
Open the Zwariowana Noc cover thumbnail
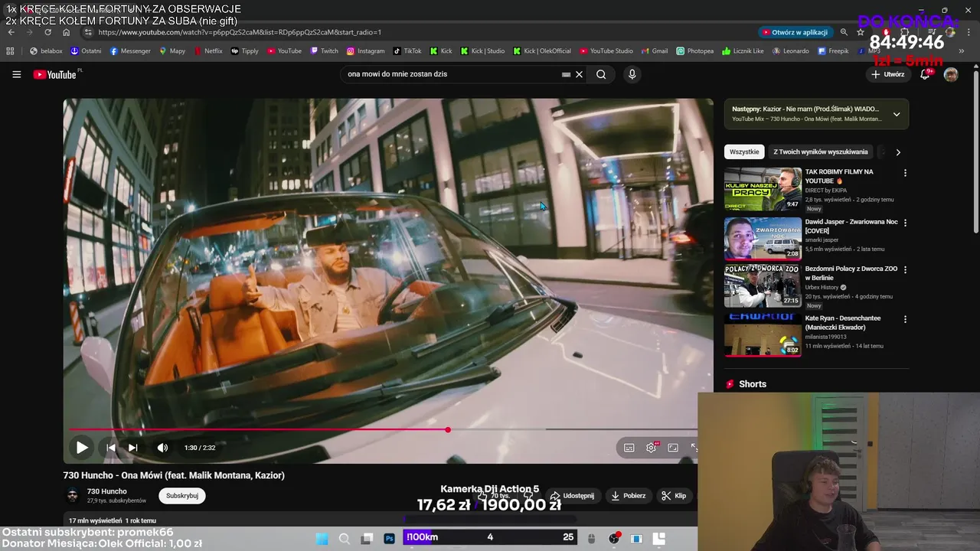[763, 239]
